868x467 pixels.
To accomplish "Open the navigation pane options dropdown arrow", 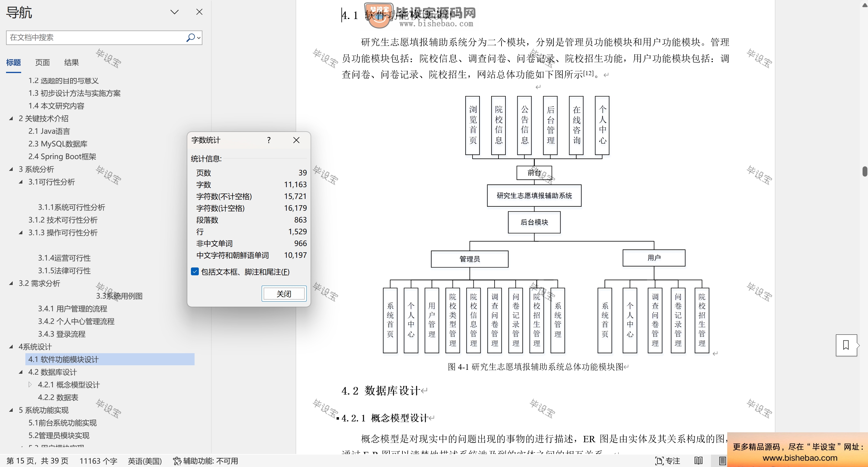I will click(x=174, y=12).
